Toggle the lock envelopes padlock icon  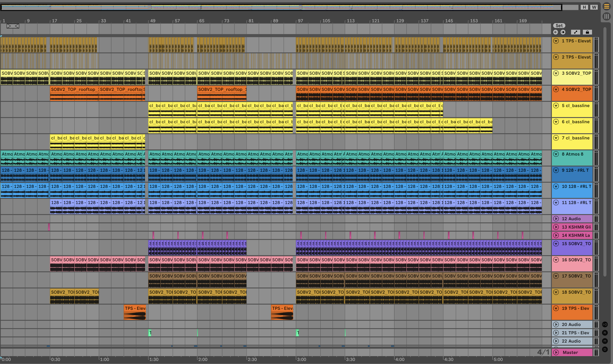(x=587, y=32)
